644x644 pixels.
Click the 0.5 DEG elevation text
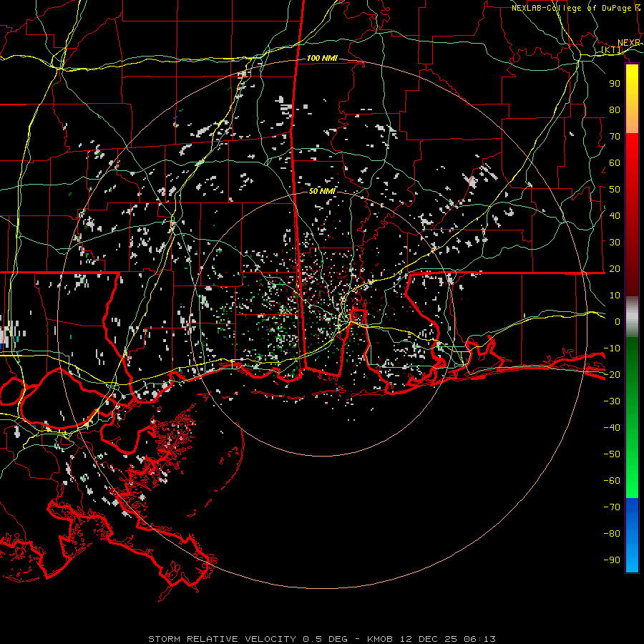point(326,639)
